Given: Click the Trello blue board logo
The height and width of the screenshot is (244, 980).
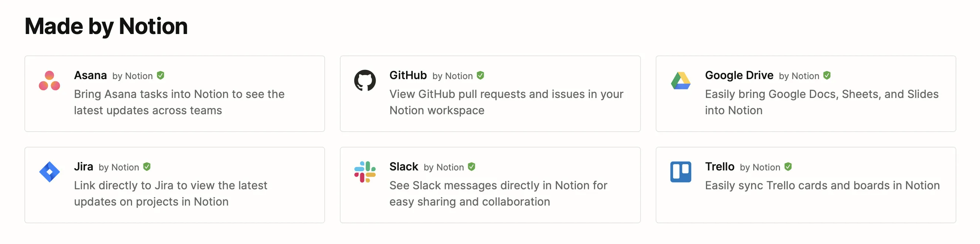Looking at the screenshot, I should click(680, 172).
